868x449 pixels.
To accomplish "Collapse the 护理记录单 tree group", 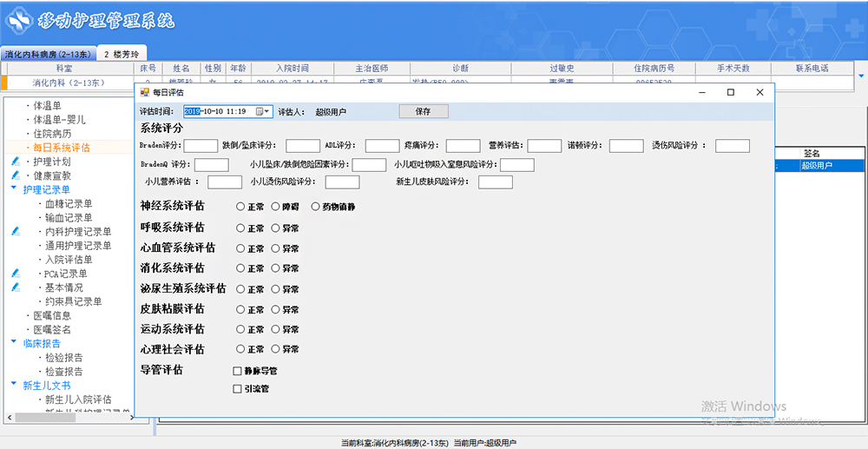I will point(14,188).
